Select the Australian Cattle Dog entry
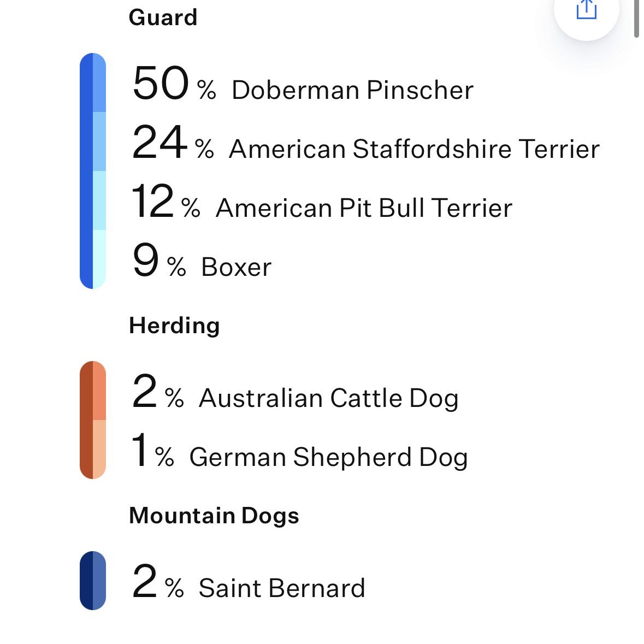This screenshot has height=644, width=644. pyautogui.click(x=328, y=398)
